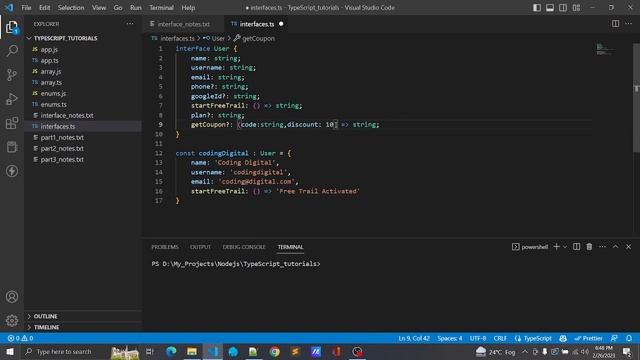Click errors and warnings count in status bar
The width and height of the screenshot is (640, 360).
coord(20,338)
